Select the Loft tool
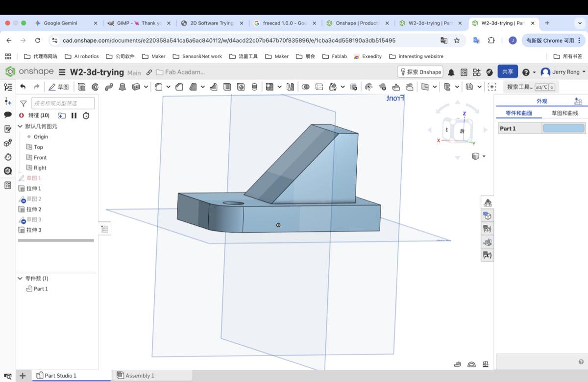 [122, 87]
